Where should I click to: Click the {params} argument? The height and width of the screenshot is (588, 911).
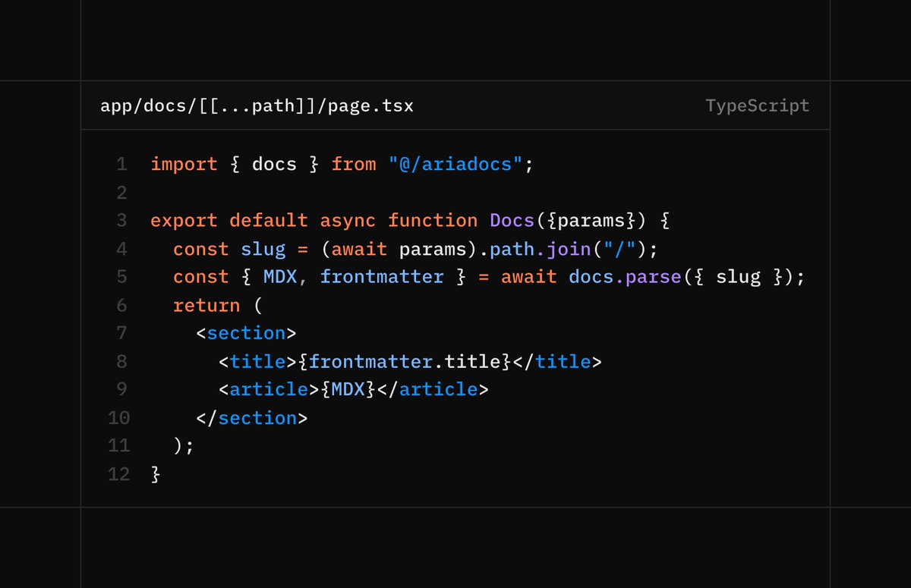(591, 221)
